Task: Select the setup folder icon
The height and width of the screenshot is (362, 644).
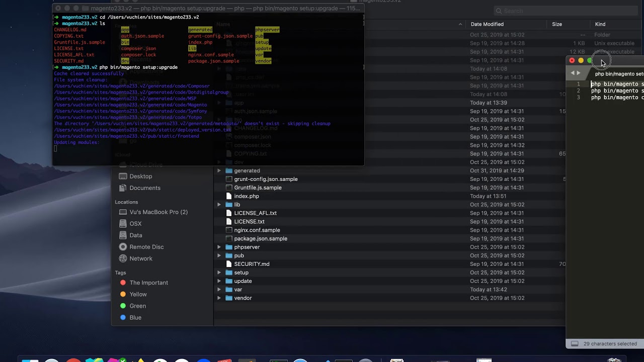Action: (229, 273)
